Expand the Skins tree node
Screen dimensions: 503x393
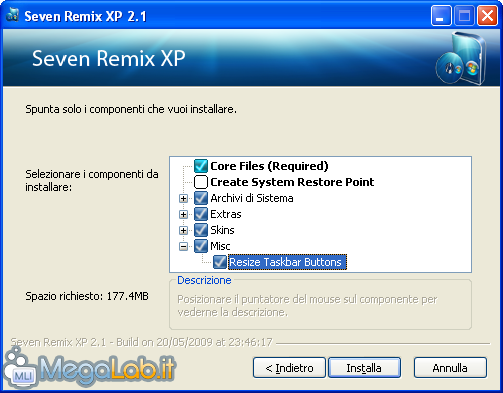(183, 230)
